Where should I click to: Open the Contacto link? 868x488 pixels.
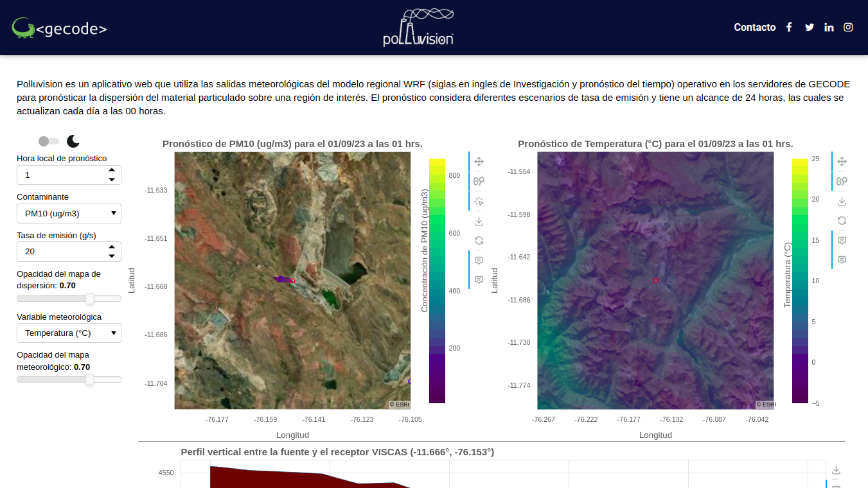pyautogui.click(x=754, y=28)
